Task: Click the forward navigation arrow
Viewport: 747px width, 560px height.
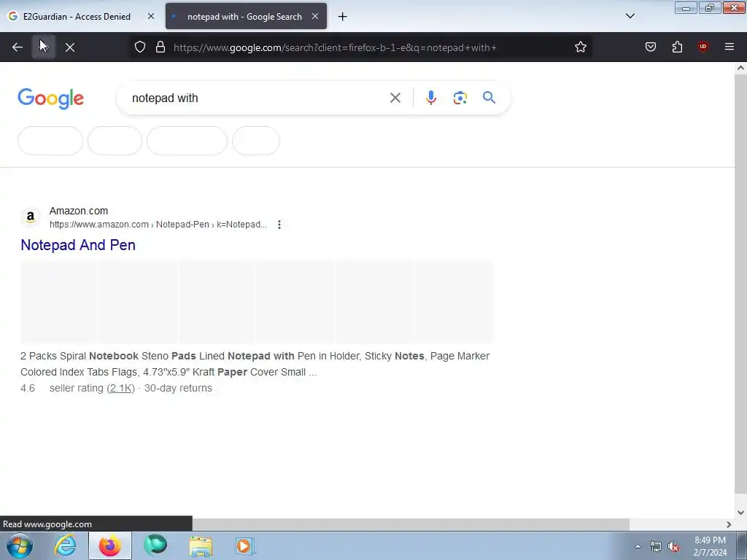Action: point(44,47)
